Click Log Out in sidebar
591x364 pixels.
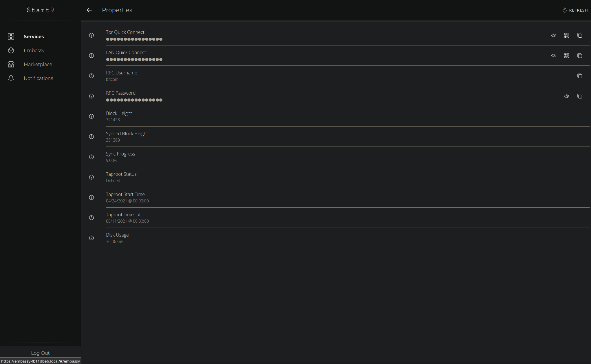tap(40, 353)
